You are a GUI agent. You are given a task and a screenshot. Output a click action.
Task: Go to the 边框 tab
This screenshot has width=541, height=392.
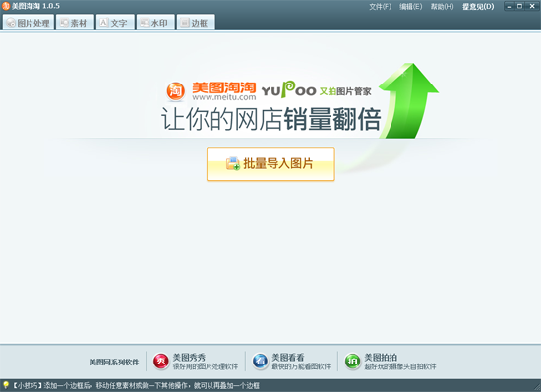[196, 23]
